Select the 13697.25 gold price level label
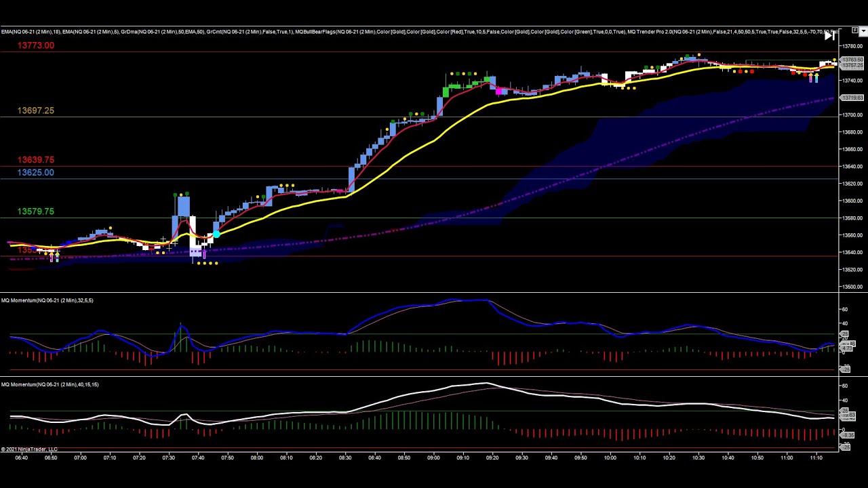 pyautogui.click(x=36, y=110)
